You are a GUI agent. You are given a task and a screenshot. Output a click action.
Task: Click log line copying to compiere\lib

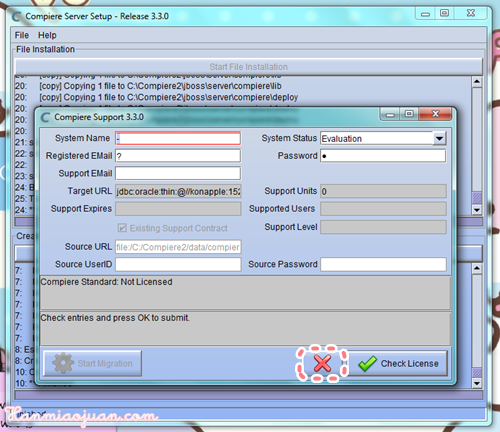160,86
